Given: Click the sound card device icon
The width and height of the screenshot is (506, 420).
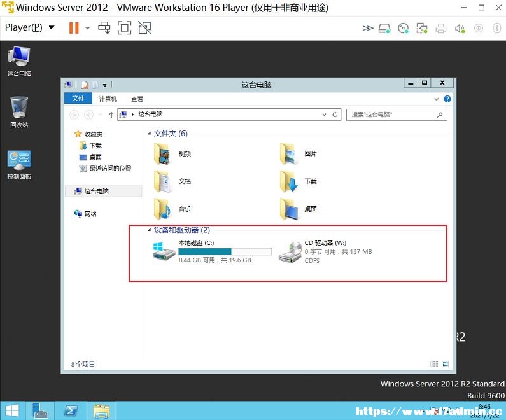Looking at the screenshot, I should pyautogui.click(x=460, y=29).
